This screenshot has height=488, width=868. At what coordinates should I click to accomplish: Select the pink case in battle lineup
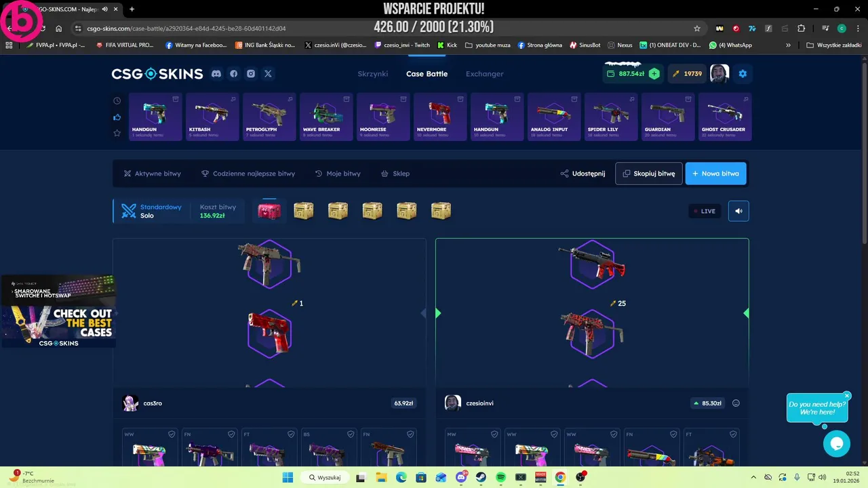(269, 211)
